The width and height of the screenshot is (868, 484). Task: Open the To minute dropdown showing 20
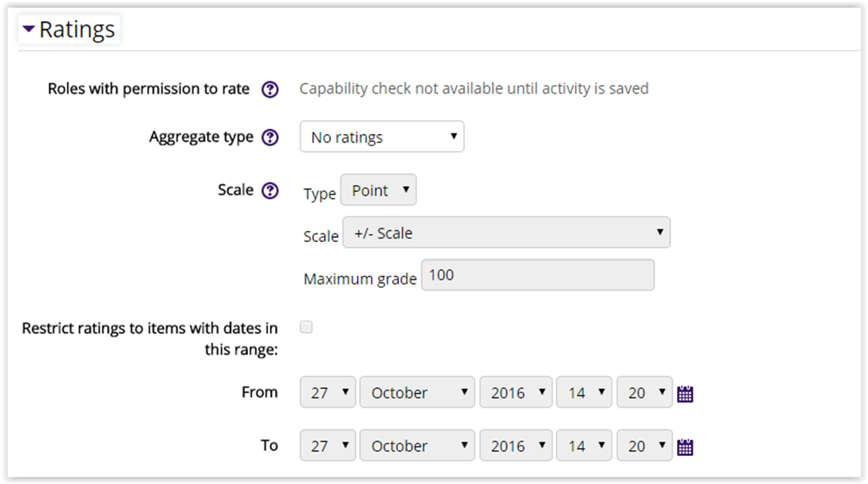pyautogui.click(x=645, y=446)
